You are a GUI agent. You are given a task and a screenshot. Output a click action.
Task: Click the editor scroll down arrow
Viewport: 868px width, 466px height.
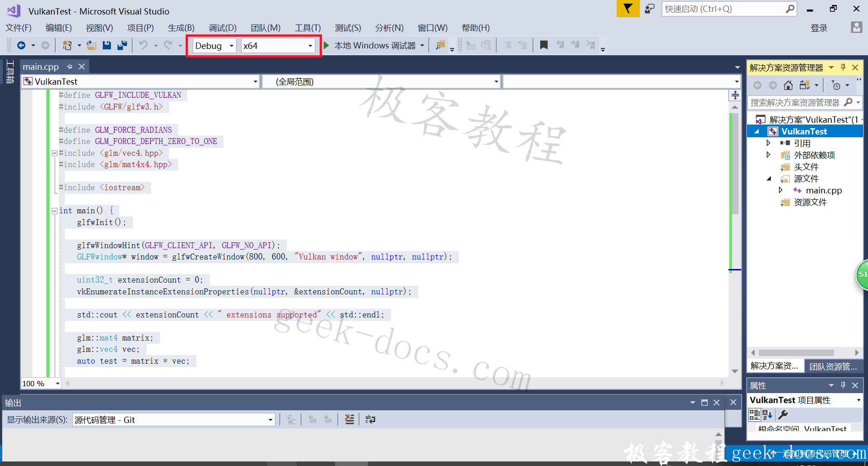735,371
